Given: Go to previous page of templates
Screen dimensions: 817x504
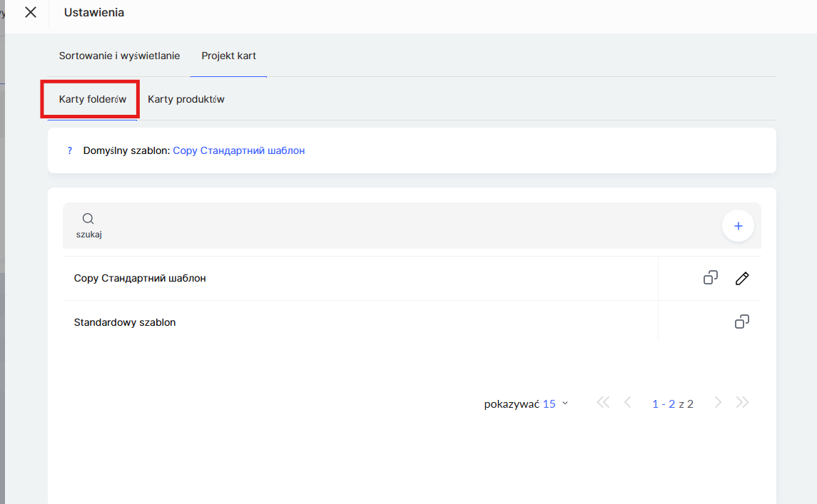Looking at the screenshot, I should click(x=628, y=403).
